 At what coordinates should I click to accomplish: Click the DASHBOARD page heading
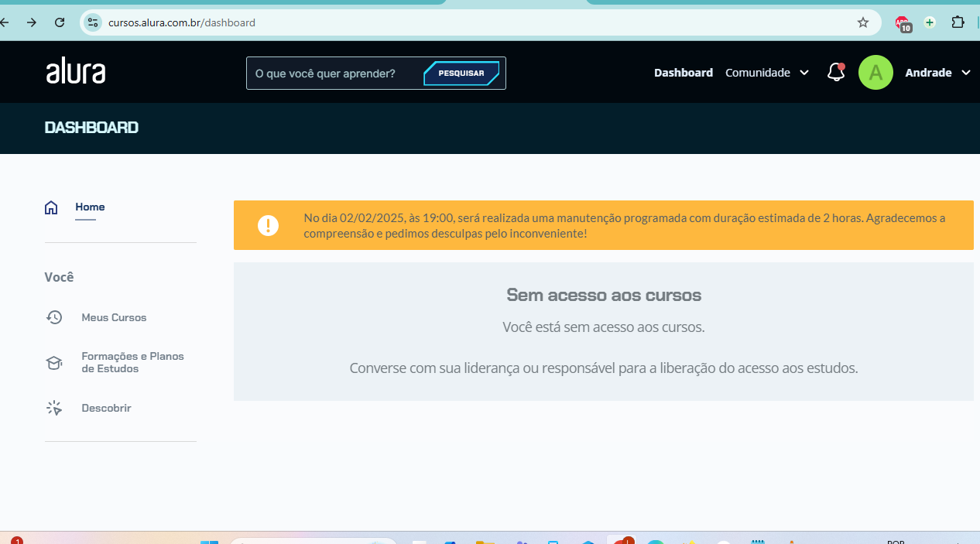click(91, 128)
